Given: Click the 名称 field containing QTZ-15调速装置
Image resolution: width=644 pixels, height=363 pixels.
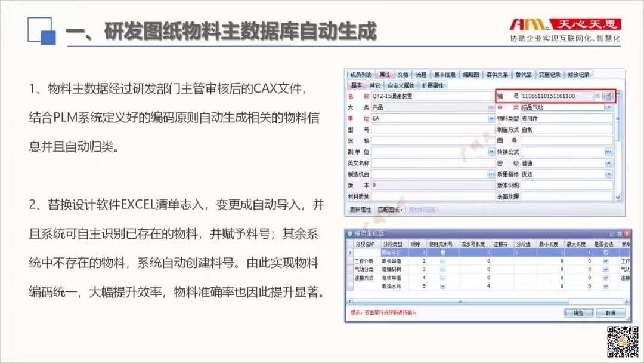Looking at the screenshot, I should tap(433, 96).
